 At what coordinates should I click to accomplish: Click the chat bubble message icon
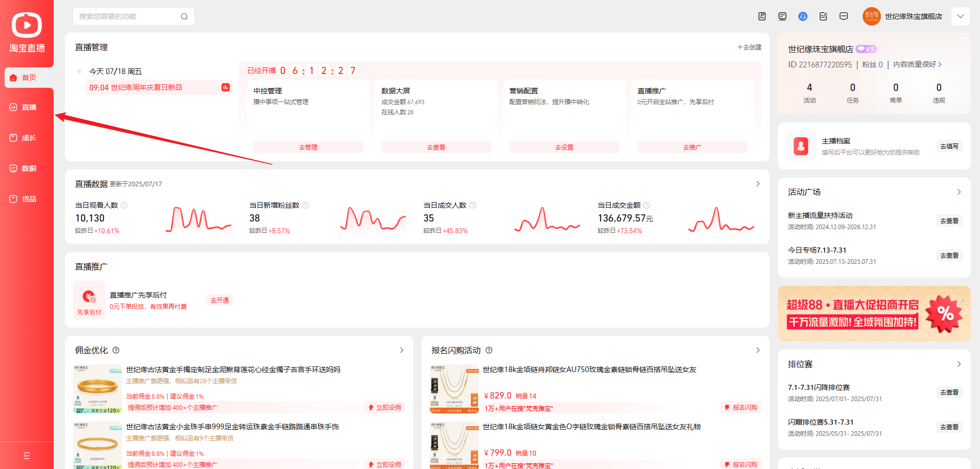[x=844, y=16]
